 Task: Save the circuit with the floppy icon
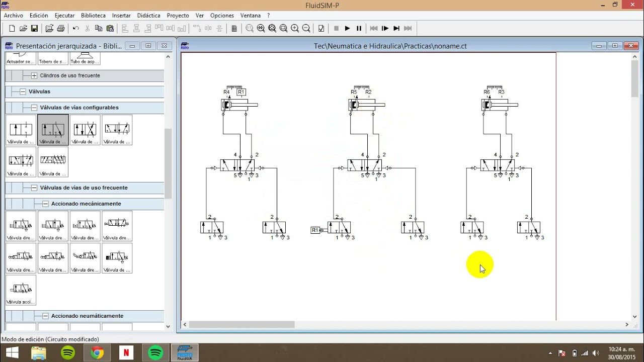tap(34, 29)
